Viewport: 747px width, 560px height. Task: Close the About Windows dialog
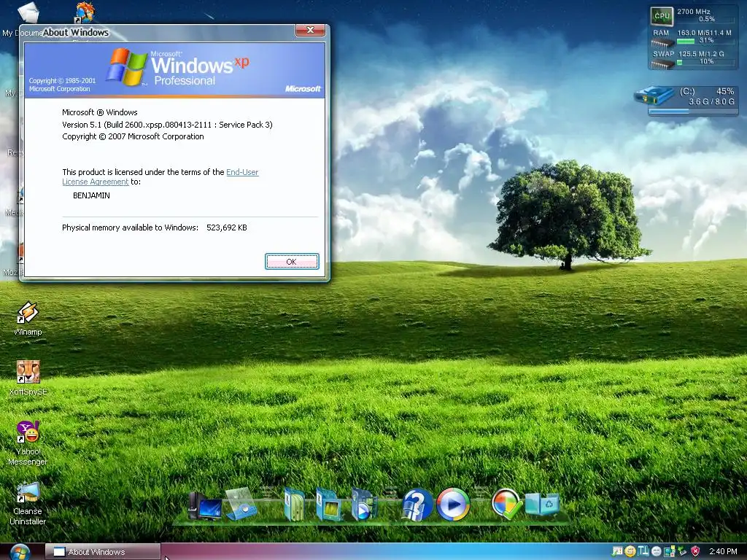[x=310, y=30]
